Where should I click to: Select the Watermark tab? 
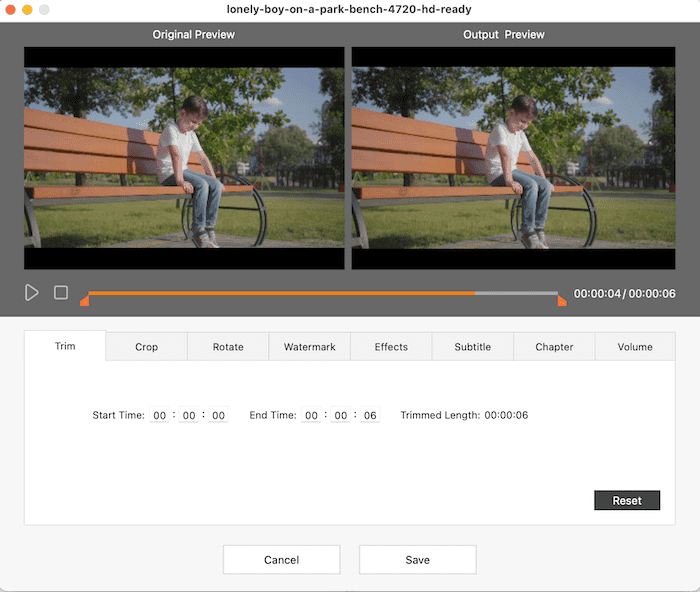310,347
